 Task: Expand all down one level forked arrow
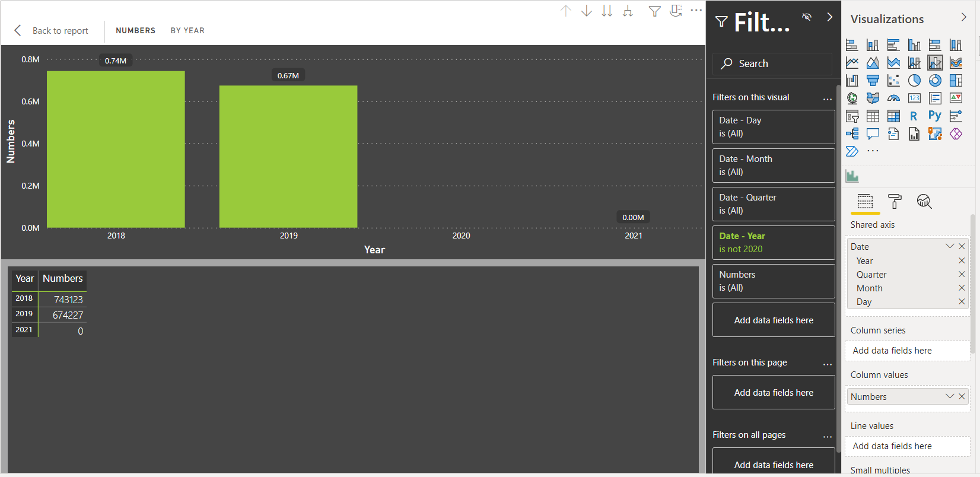628,11
